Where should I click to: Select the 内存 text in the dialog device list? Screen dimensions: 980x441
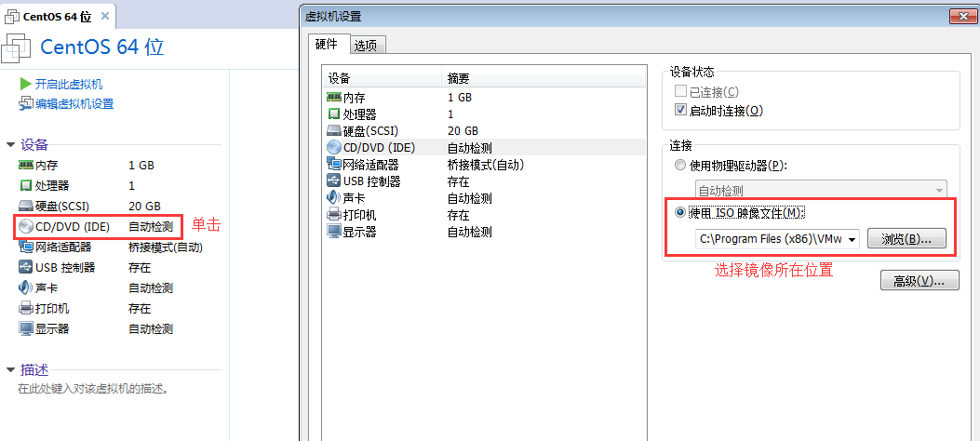tap(354, 98)
